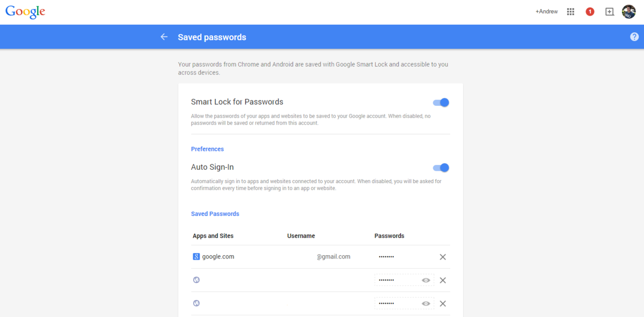Click the second row password field
The image size is (644, 317).
(396, 280)
